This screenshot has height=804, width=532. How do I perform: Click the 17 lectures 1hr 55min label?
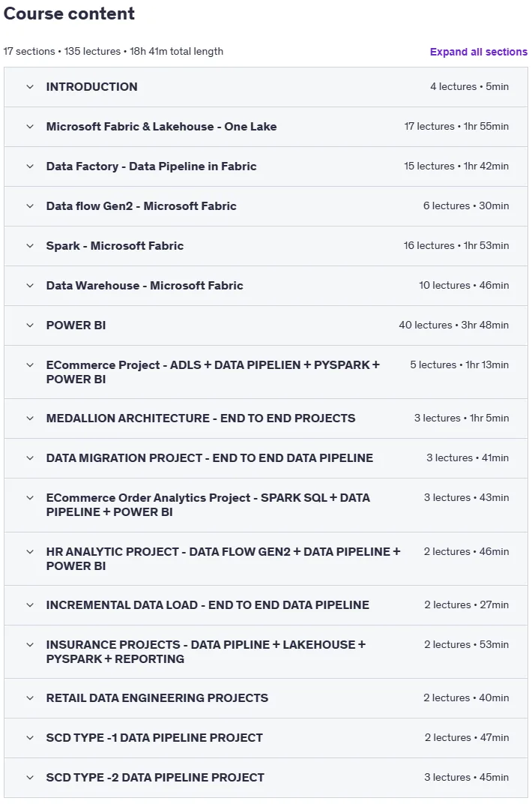point(456,126)
